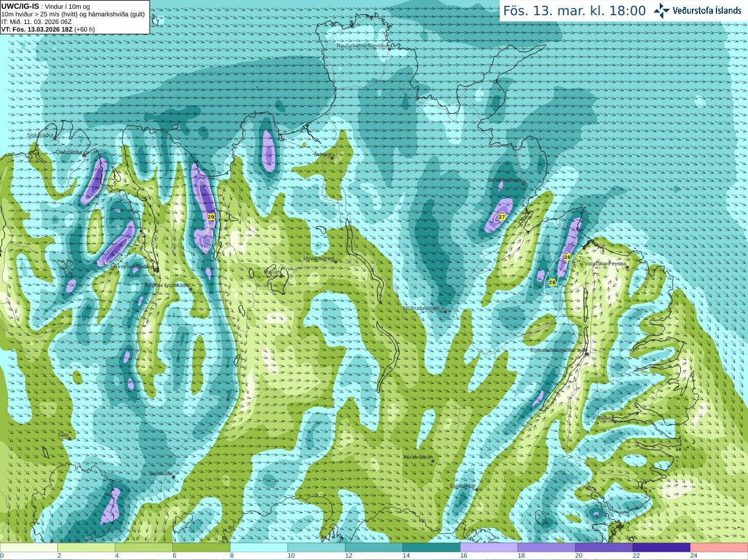The height and width of the screenshot is (560, 748).
Task: Click the 8–10 m/s pale cyan legend swatch
Action: [x=259, y=548]
